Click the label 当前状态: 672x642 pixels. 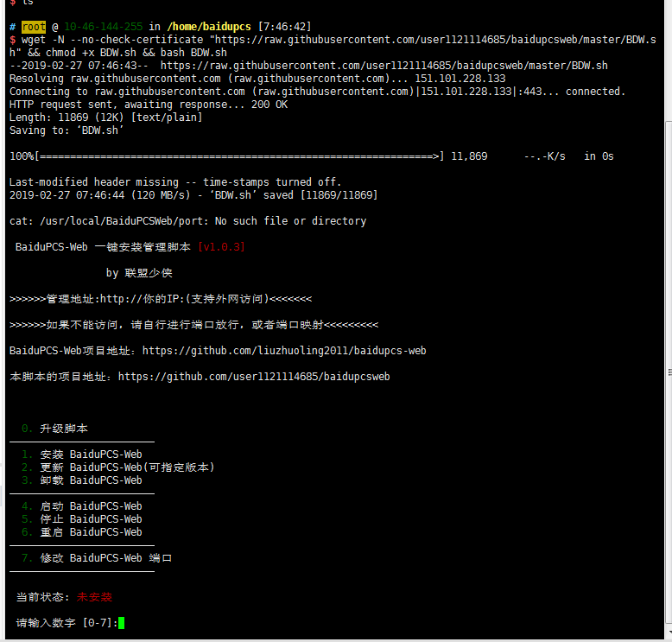point(42,597)
